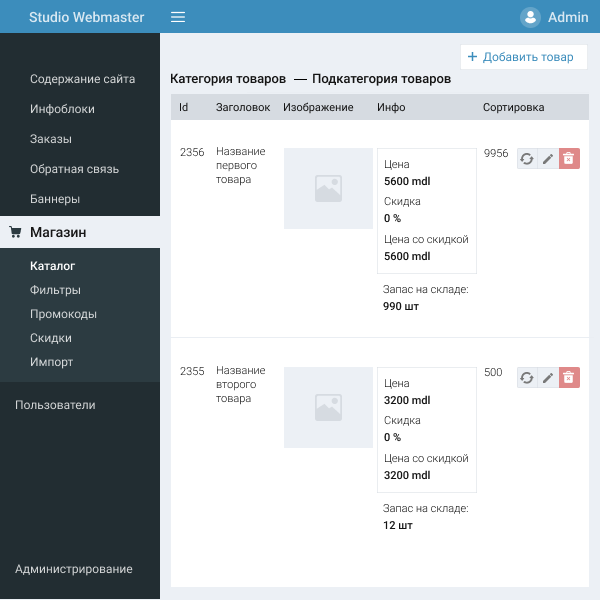Screen dimensions: 600x600
Task: Edit the first product with pencil icon
Action: pos(548,158)
